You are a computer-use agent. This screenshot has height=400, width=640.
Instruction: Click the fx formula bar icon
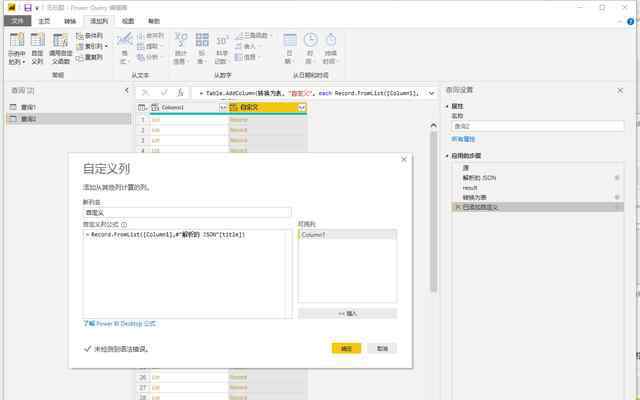(181, 92)
